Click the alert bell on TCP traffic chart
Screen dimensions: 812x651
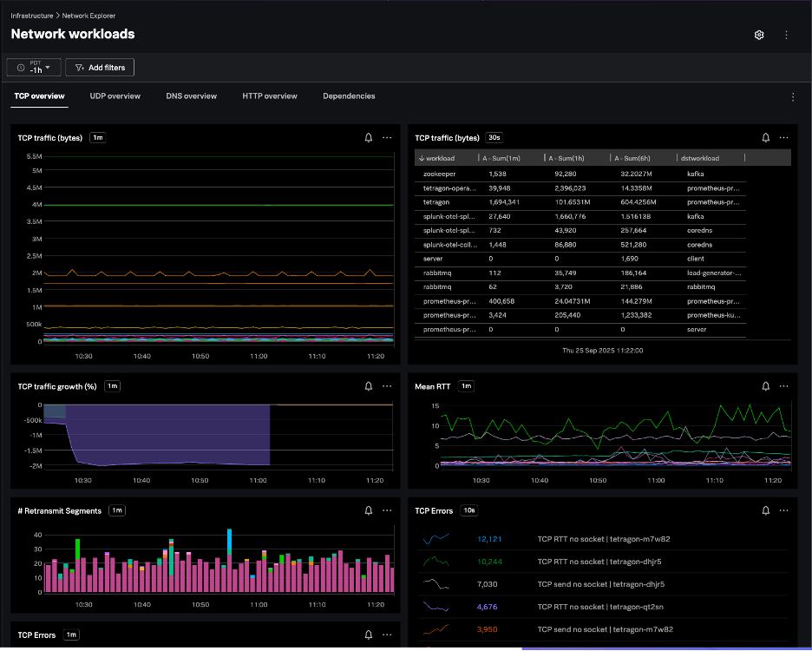(x=369, y=137)
